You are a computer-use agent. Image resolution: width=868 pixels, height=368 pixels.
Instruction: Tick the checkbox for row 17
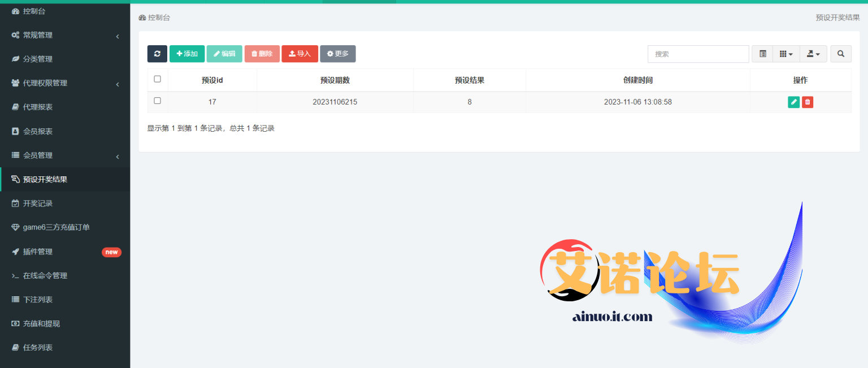coord(158,101)
